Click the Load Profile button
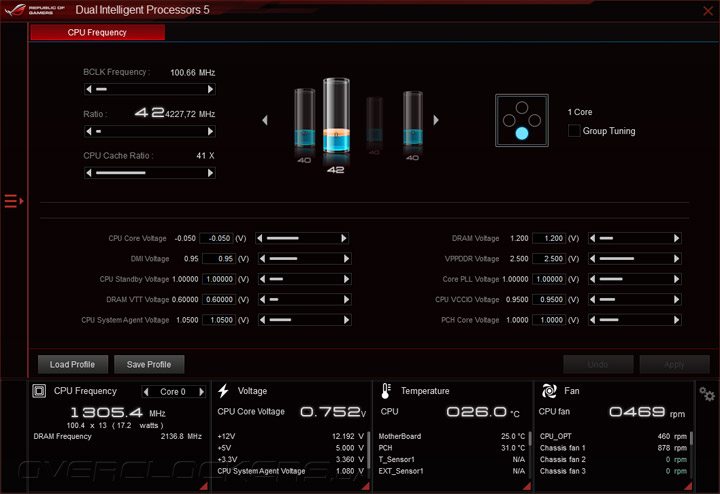This screenshot has height=494, width=720. coord(73,365)
